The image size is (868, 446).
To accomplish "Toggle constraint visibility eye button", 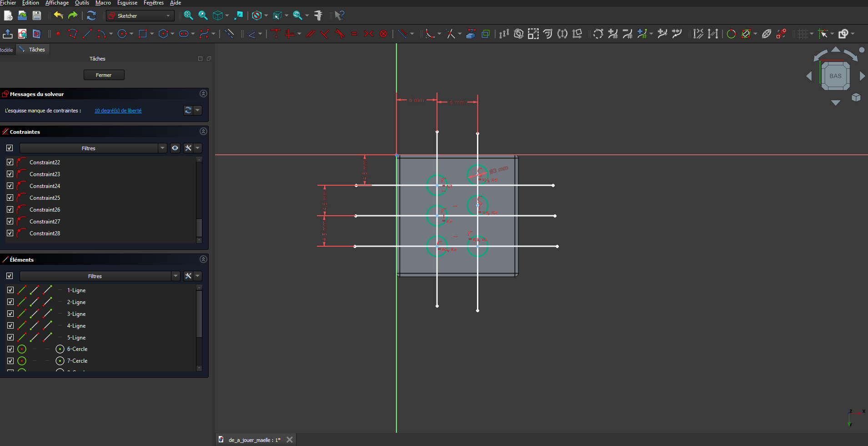I will tap(175, 148).
